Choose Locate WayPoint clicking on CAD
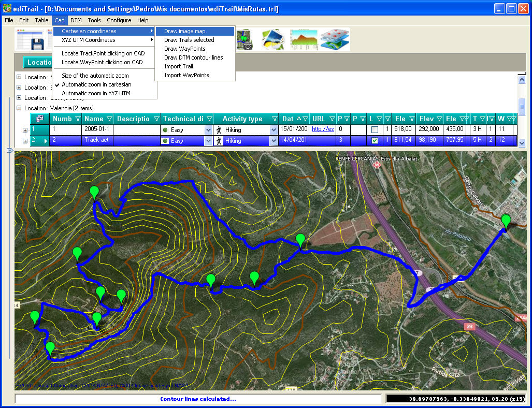Image resolution: width=532 pixels, height=408 pixels. [102, 62]
